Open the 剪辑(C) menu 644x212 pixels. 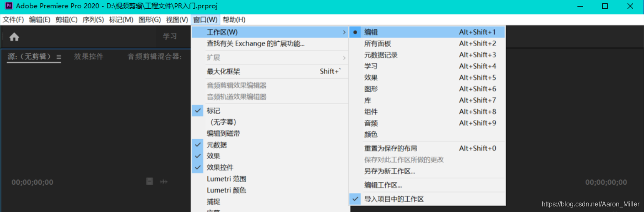tap(67, 20)
